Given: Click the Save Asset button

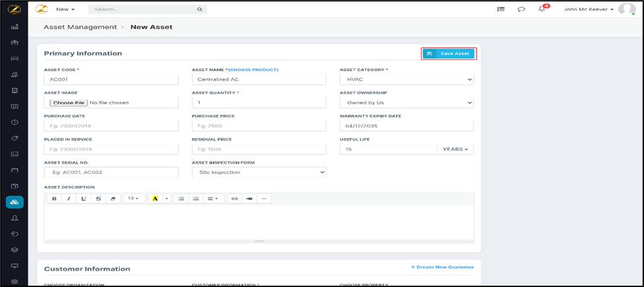Looking at the screenshot, I should [449, 54].
